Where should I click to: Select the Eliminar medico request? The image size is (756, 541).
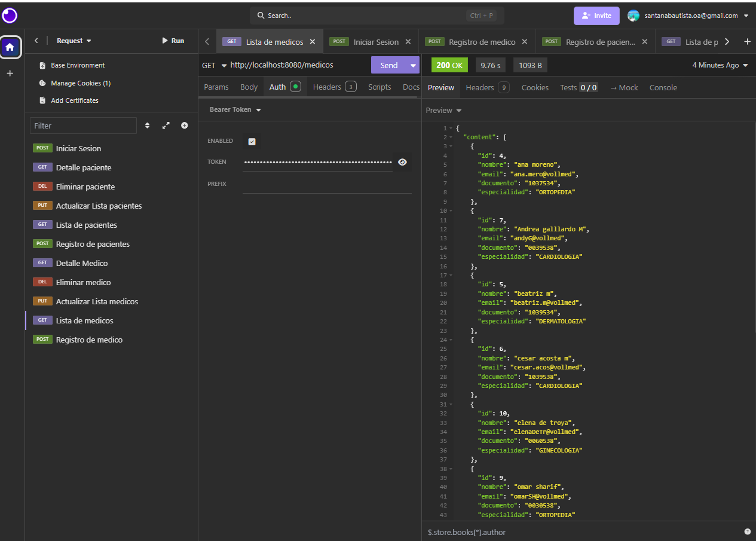111,282
